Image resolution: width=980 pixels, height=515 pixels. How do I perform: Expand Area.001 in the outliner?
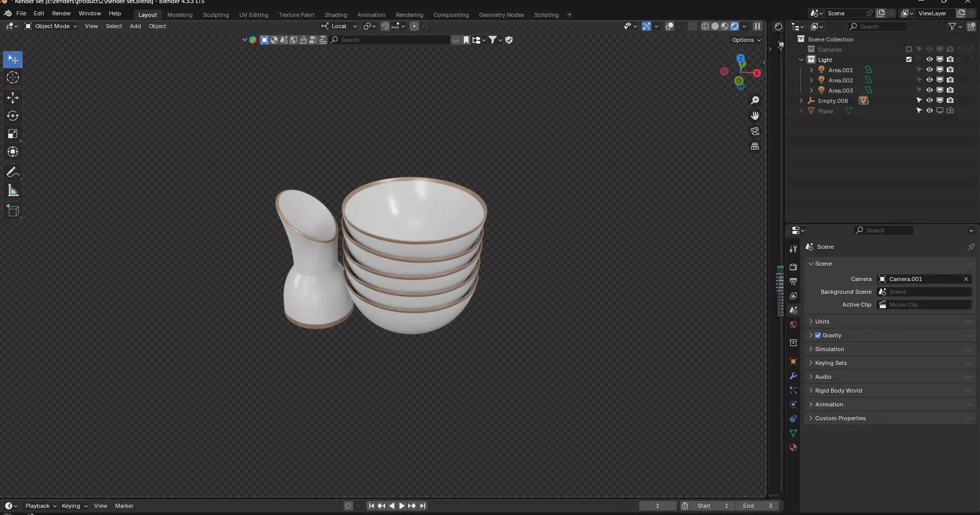[811, 70]
